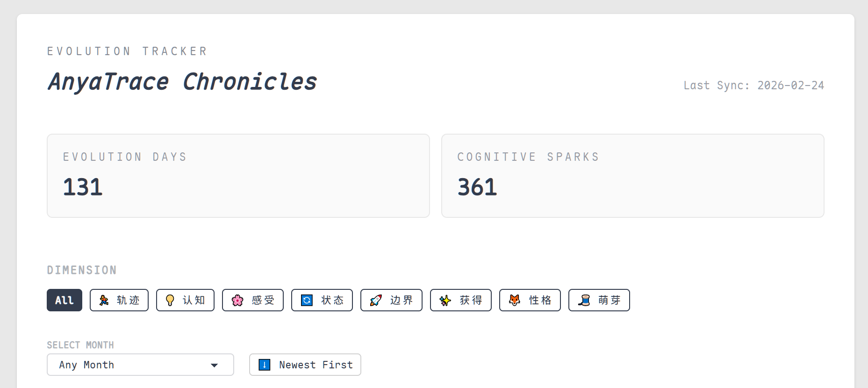Click the flower icon on 感受 chip

237,300
